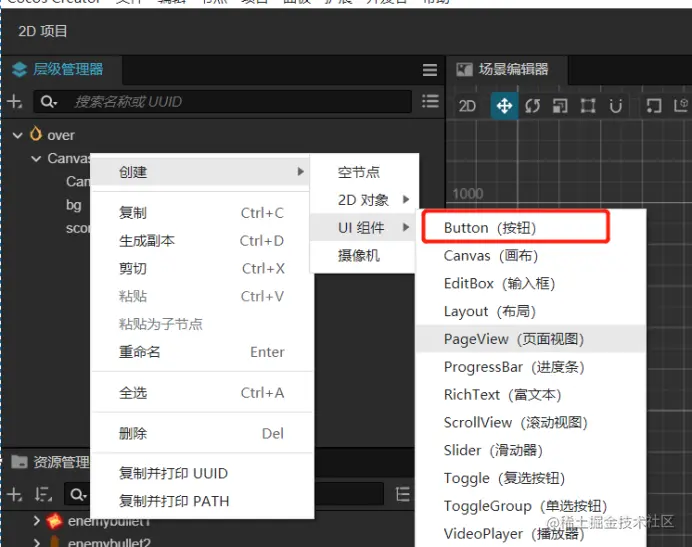This screenshot has width=692, height=547.
Task: Open the hierarchy panel hamburger menu
Action: (429, 70)
